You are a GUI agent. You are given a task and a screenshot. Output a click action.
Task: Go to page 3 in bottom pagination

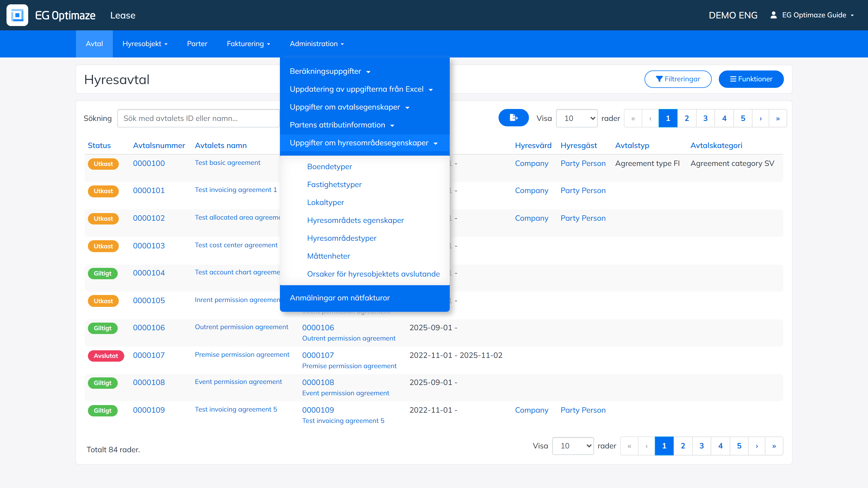[x=701, y=446]
